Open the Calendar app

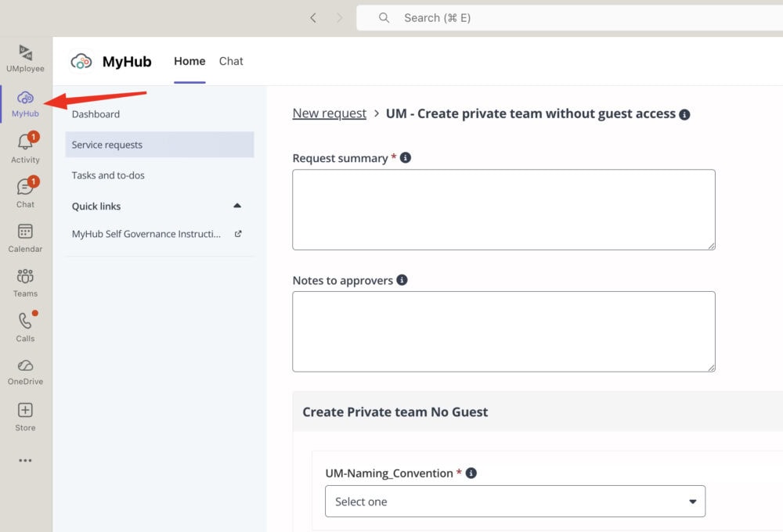[x=25, y=238]
